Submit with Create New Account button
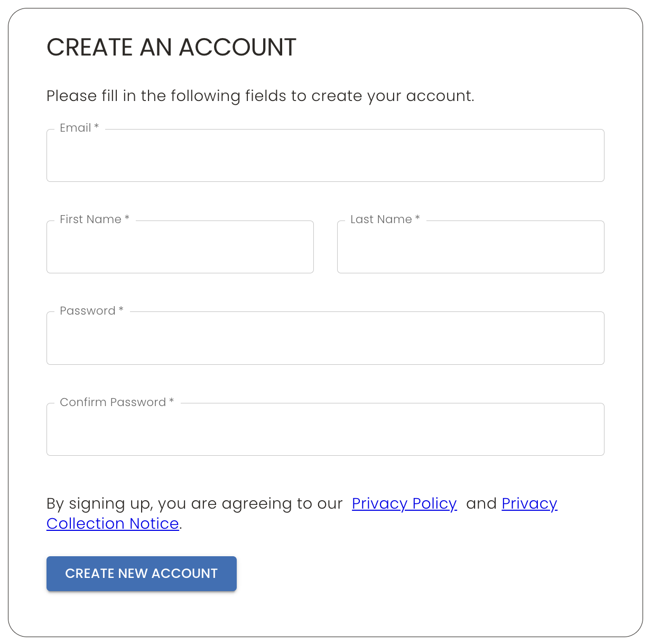 pyautogui.click(x=142, y=574)
